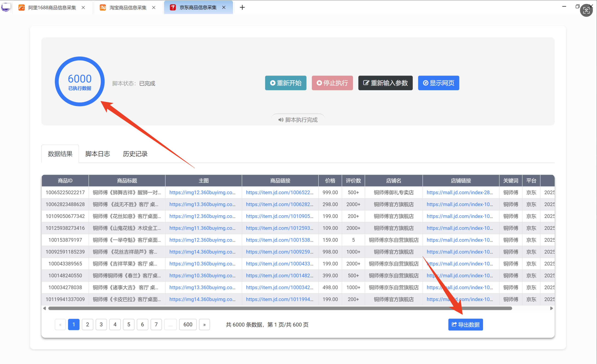Screen dimensions: 597x364
Task: Minimize the application window
Action: [564, 6]
